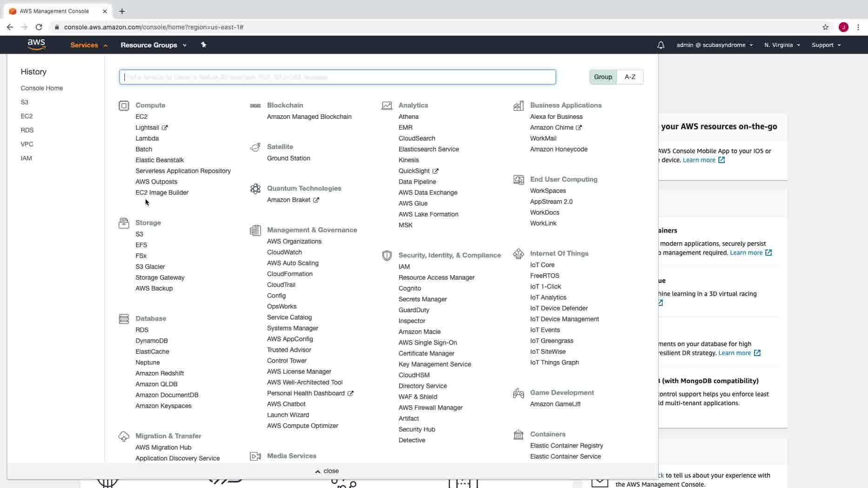Click the Migration & Transfer category icon
This screenshot has width=868, height=488.
124,436
